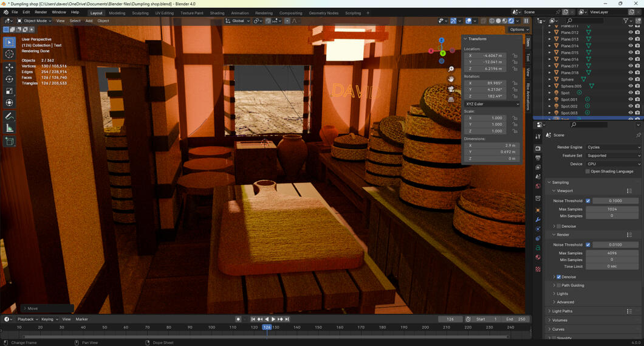Toggle camera view icon in viewport
This screenshot has width=644, height=346.
coord(451,89)
